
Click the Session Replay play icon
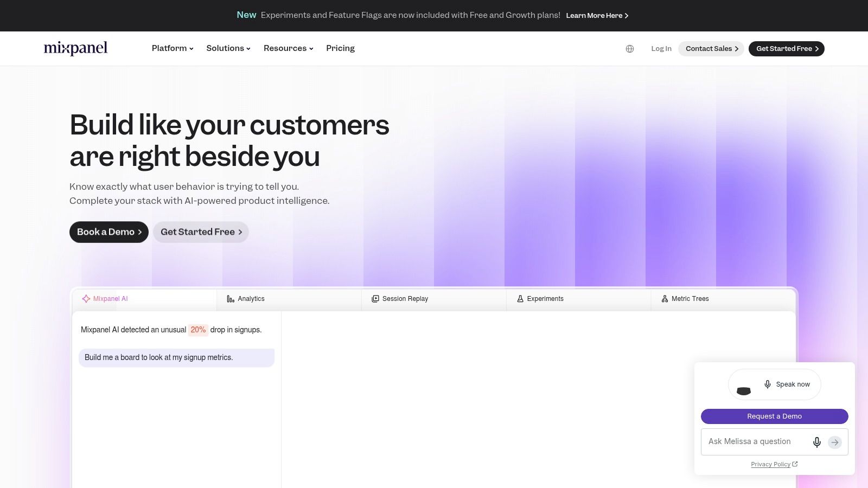tap(375, 299)
